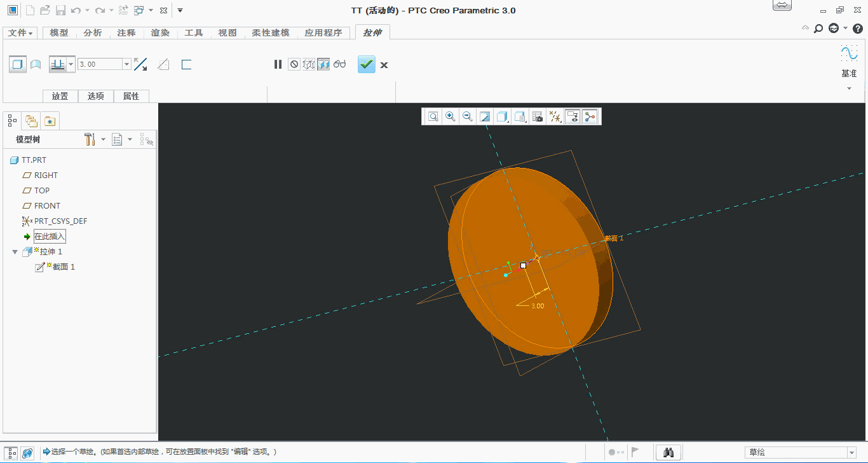
Task: Flip the extrude depth direction
Action: (x=140, y=64)
